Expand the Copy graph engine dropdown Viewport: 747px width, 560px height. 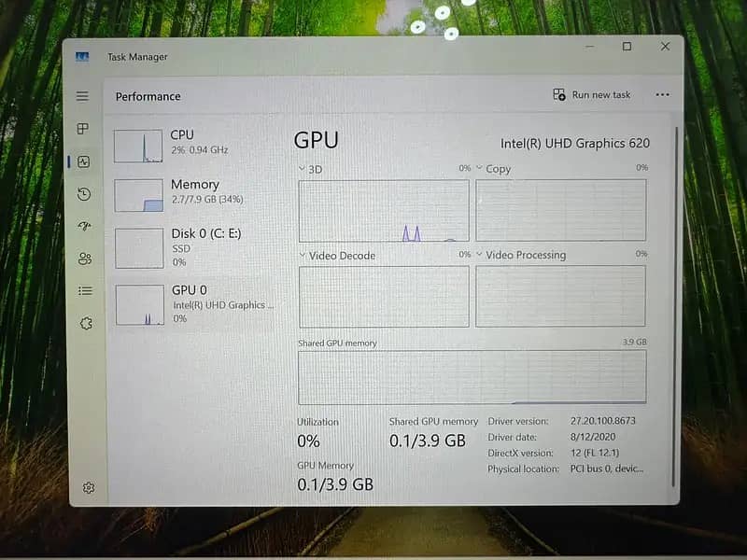tap(480, 169)
